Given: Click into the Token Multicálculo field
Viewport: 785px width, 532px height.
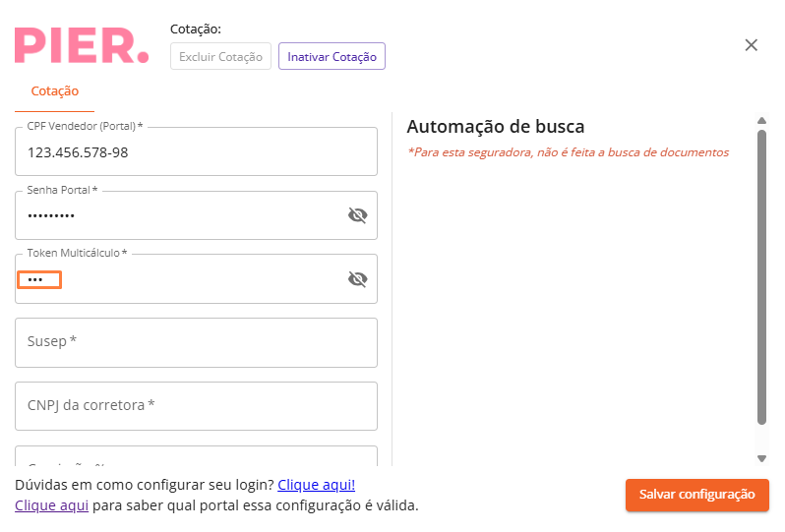Looking at the screenshot, I should tap(177, 279).
